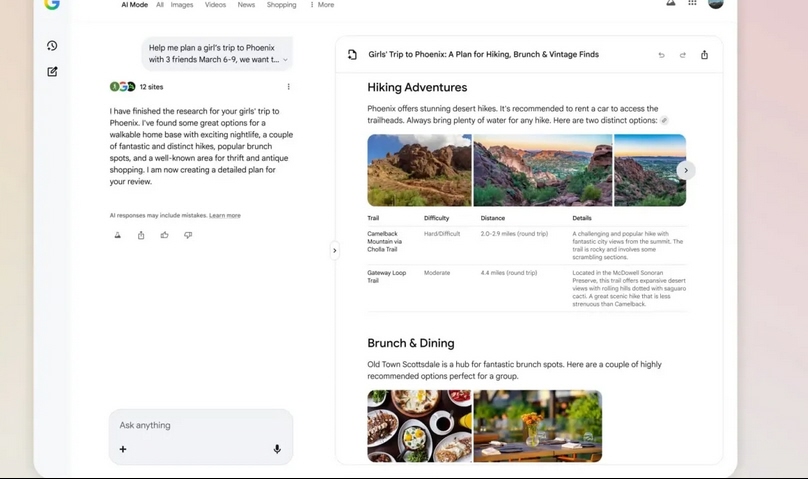Share the Girls' Trip to Phoenix plan
Image resolution: width=808 pixels, height=479 pixels.
[704, 55]
